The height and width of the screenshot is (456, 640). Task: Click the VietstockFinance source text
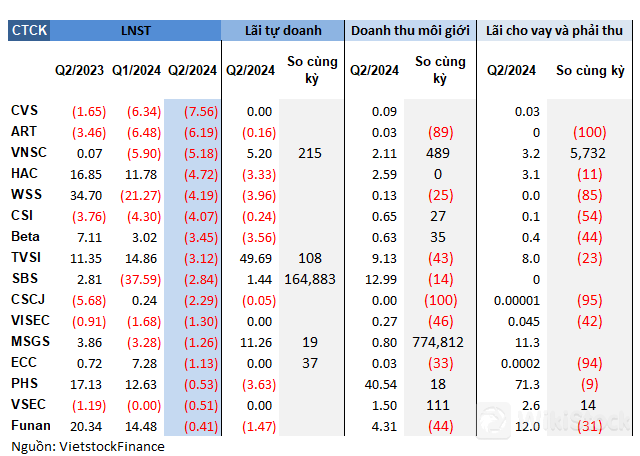[x=88, y=446]
